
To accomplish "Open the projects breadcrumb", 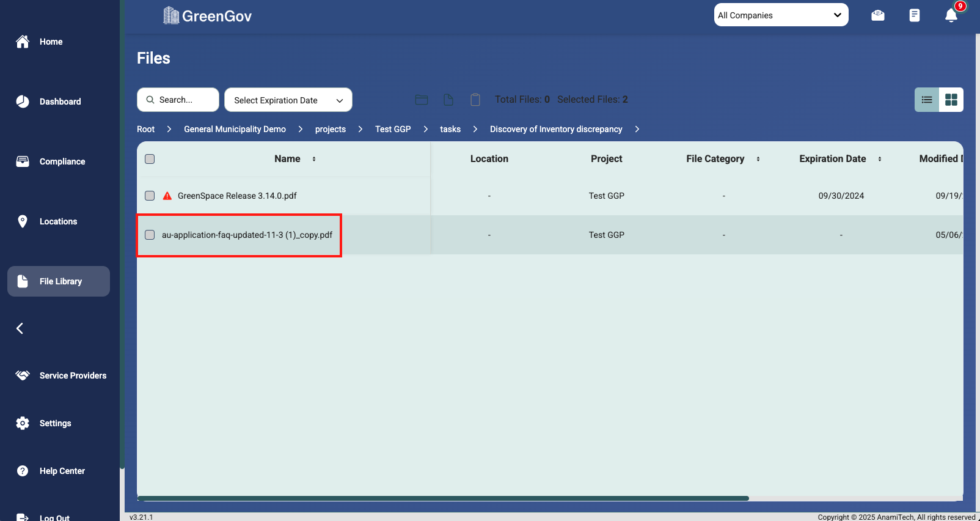I will pos(331,129).
